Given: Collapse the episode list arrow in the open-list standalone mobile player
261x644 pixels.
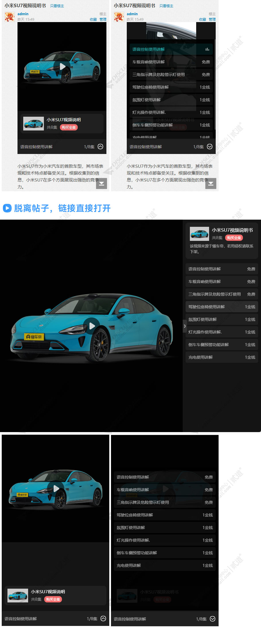Looking at the screenshot, I should [213, 618].
